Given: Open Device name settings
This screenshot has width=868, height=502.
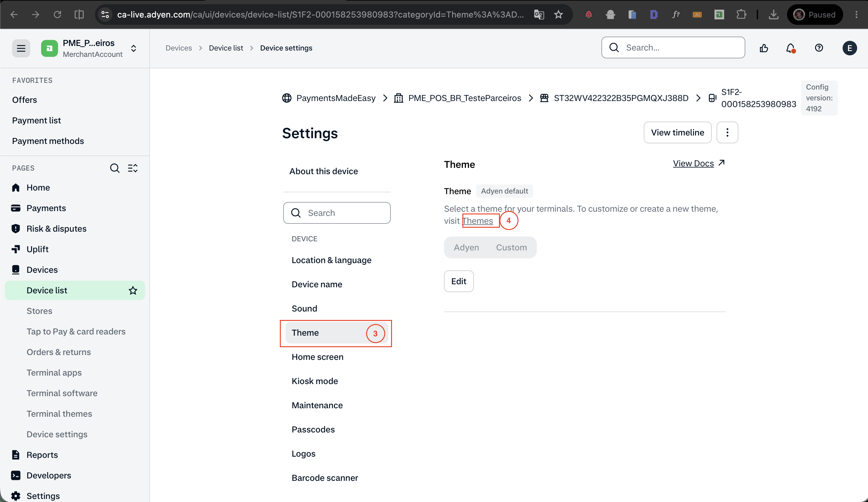Looking at the screenshot, I should (x=316, y=284).
